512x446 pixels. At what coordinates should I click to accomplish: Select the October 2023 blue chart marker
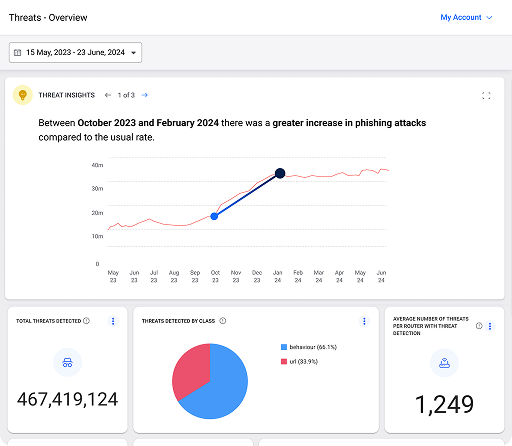coord(214,216)
